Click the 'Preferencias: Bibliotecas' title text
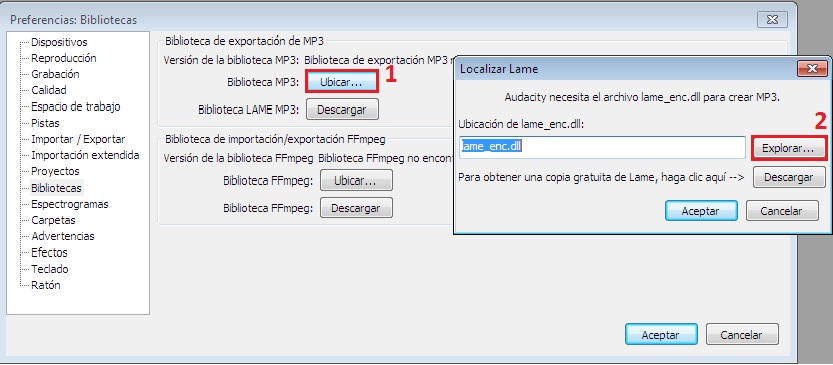 coord(73,20)
